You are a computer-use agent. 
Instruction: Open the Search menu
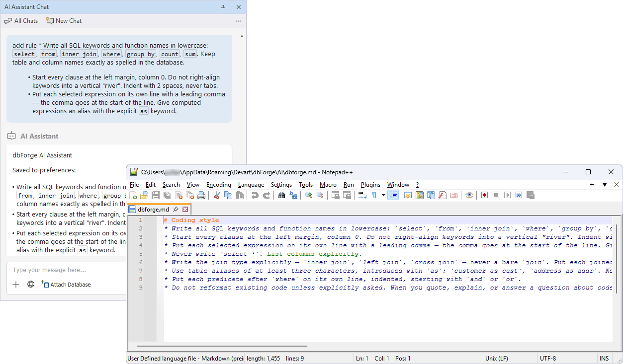point(171,185)
